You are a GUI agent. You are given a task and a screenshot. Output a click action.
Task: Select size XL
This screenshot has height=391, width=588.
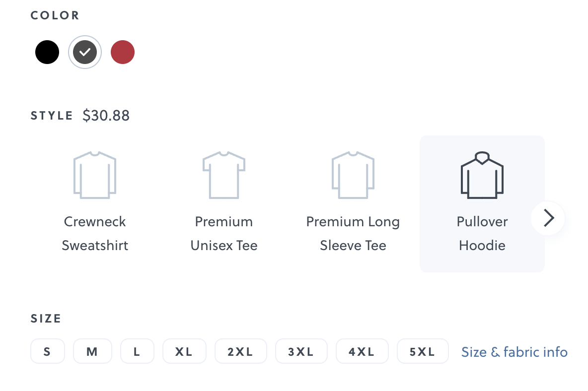(x=184, y=352)
